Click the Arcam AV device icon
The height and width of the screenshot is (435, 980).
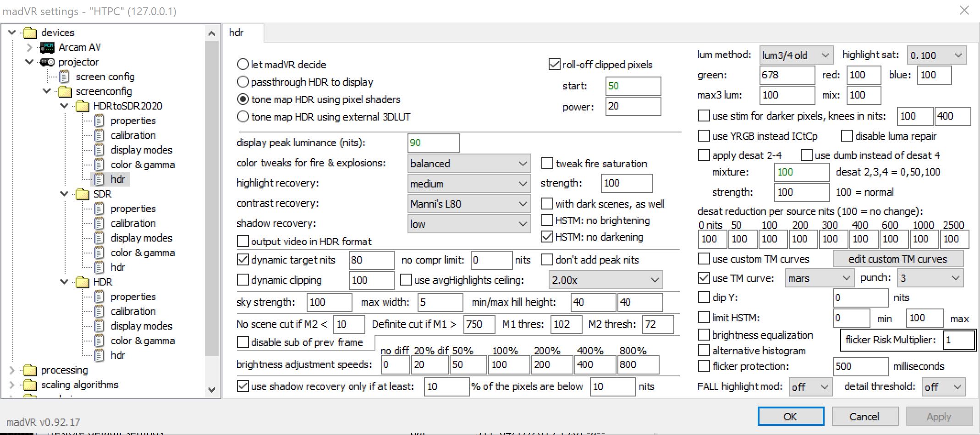pos(47,48)
